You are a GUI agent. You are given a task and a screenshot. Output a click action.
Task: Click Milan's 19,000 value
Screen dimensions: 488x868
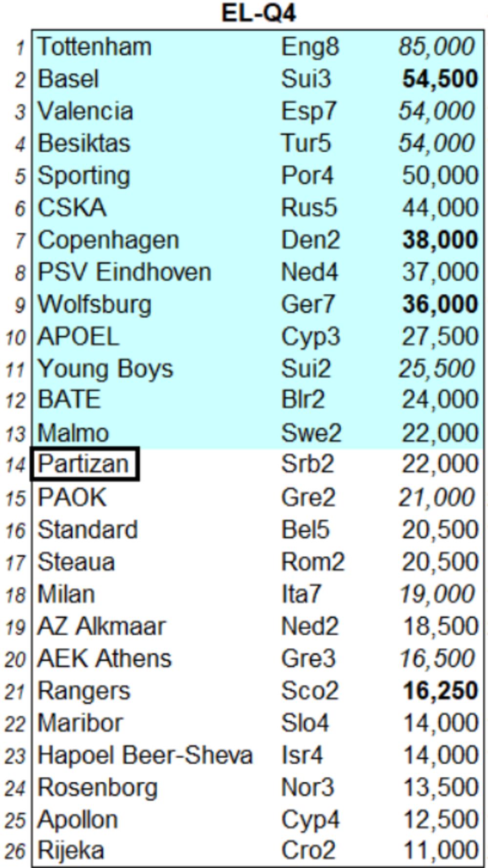[x=437, y=594]
